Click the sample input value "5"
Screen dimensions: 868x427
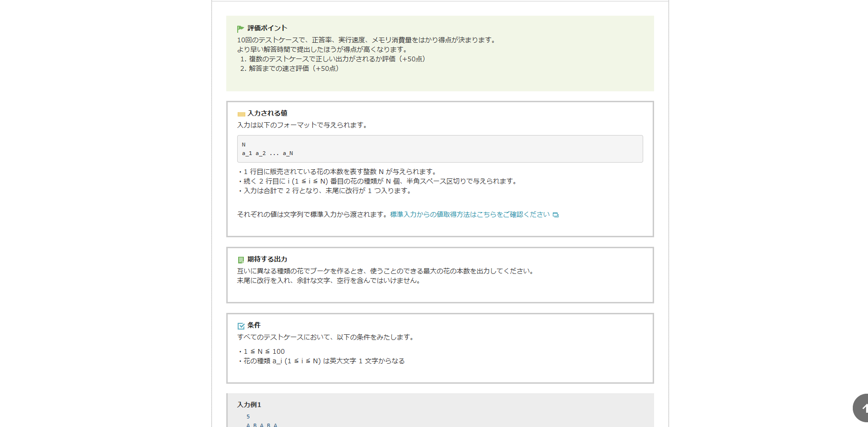pyautogui.click(x=248, y=417)
